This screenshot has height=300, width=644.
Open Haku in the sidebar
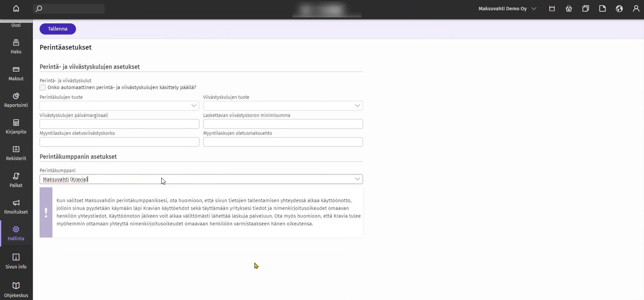16,47
